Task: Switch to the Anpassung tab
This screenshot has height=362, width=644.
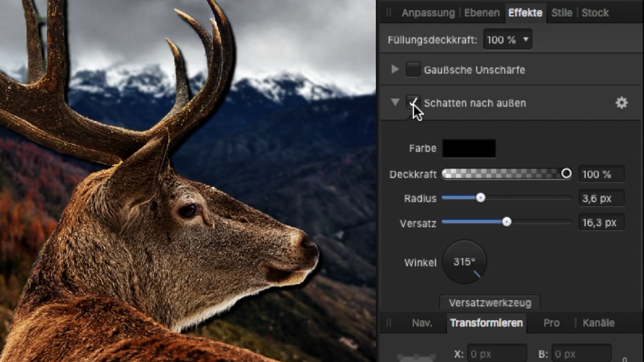Action: pyautogui.click(x=428, y=13)
